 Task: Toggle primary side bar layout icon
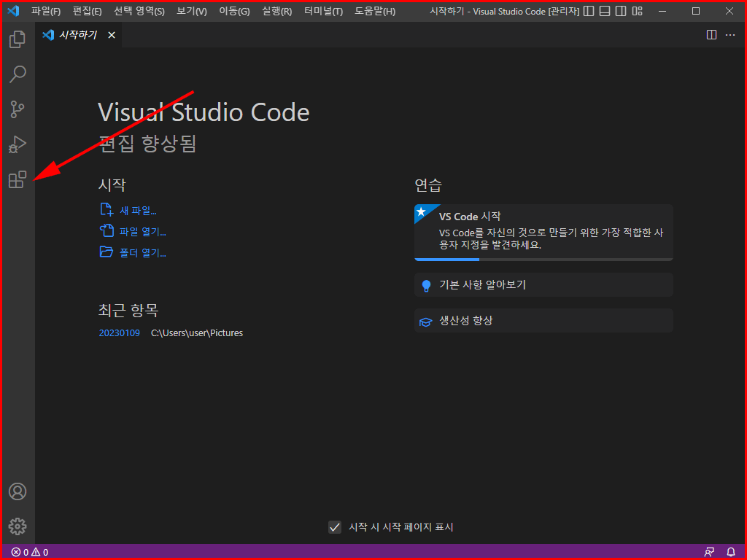[x=589, y=11]
